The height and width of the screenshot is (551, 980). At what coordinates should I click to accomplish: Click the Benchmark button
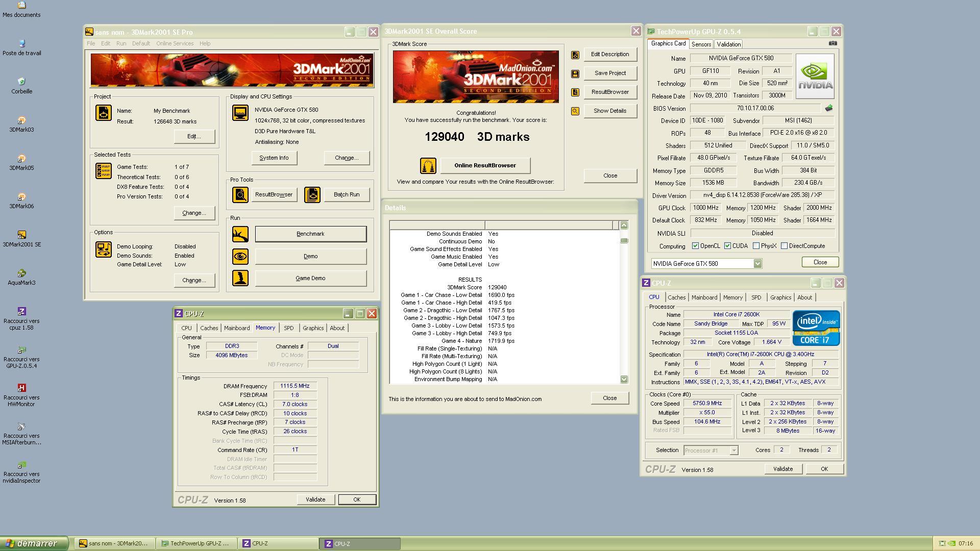pyautogui.click(x=310, y=234)
